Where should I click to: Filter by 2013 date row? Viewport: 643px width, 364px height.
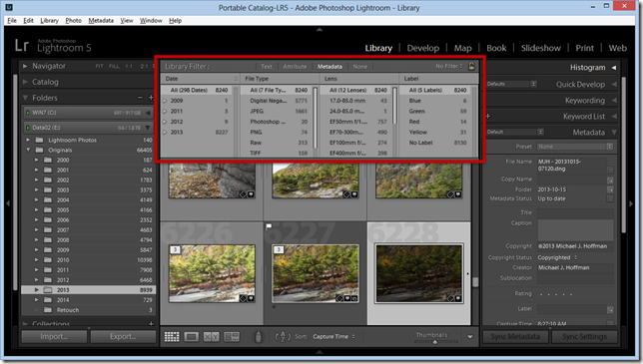(x=197, y=133)
